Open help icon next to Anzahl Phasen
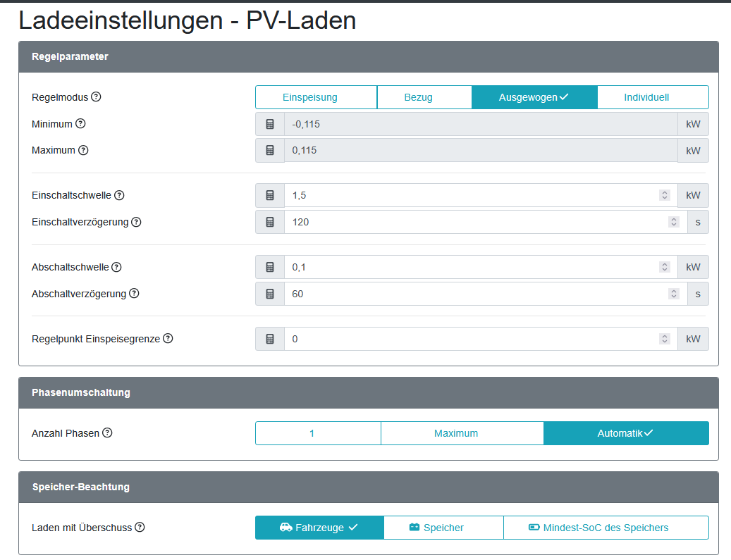 tap(107, 433)
